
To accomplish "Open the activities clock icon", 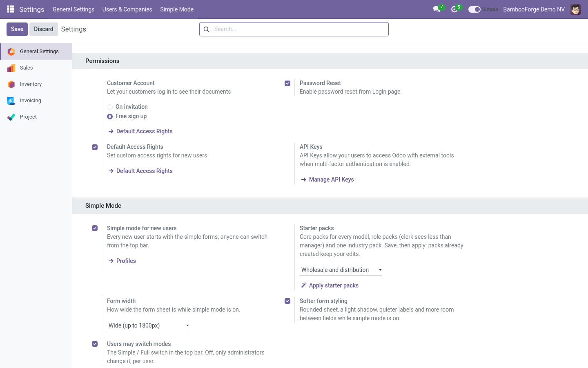I will pyautogui.click(x=454, y=9).
